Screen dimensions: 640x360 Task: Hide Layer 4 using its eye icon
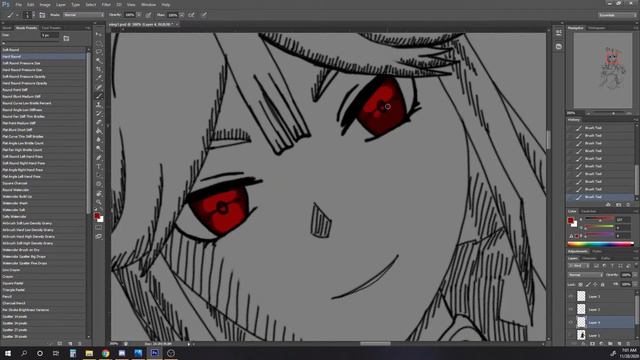point(571,322)
